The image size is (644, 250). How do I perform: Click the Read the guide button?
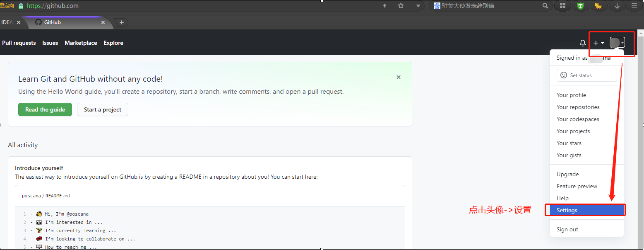45,109
